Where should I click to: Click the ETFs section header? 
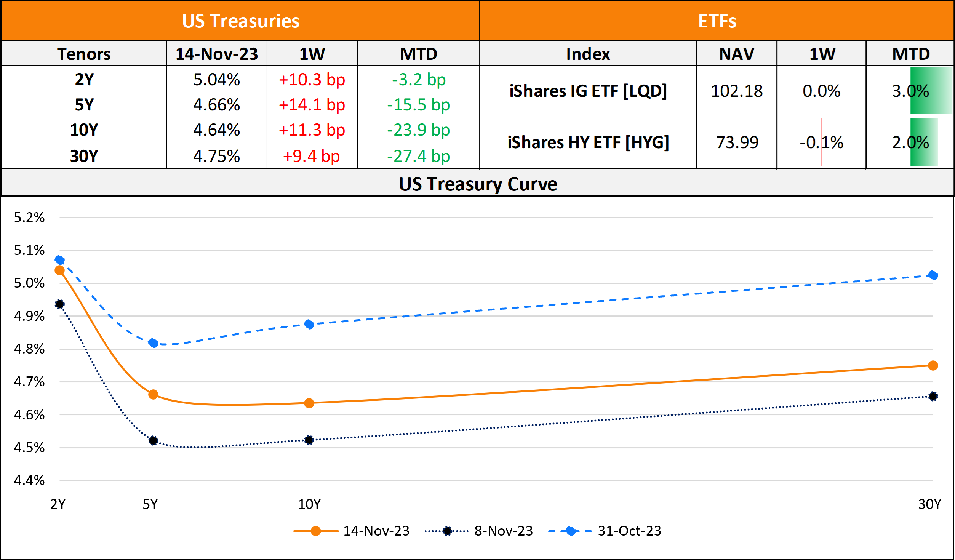point(717,21)
